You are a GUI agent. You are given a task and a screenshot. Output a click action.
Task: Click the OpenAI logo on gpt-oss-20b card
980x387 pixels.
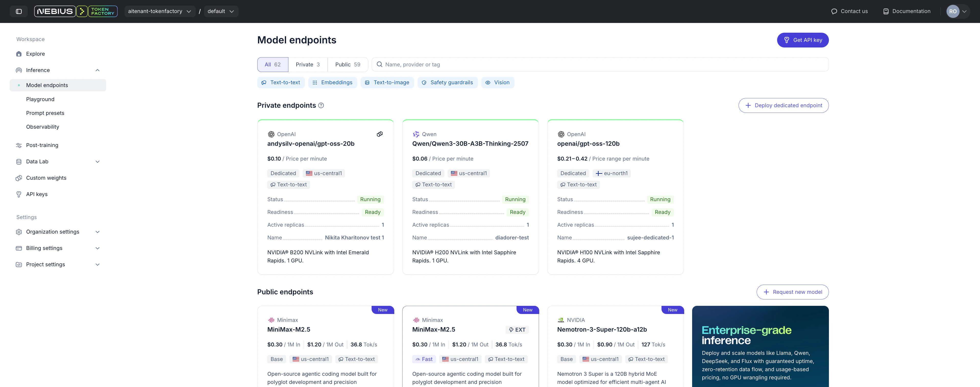[x=271, y=134]
